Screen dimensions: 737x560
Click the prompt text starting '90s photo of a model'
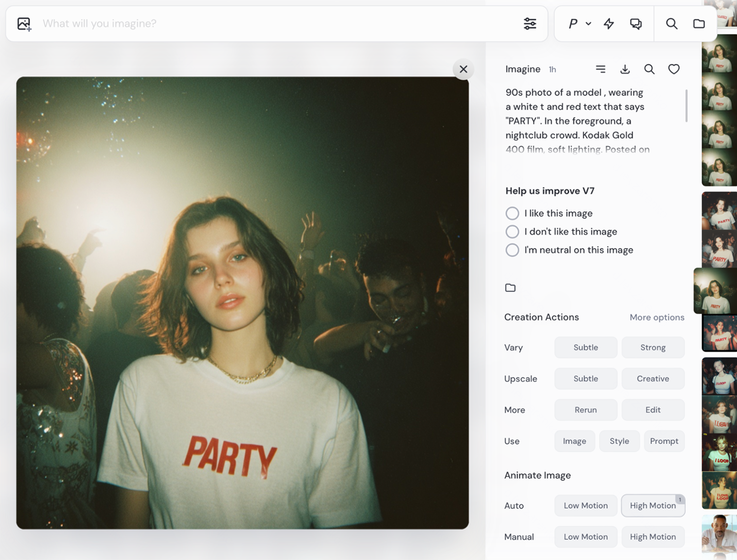[577, 121]
